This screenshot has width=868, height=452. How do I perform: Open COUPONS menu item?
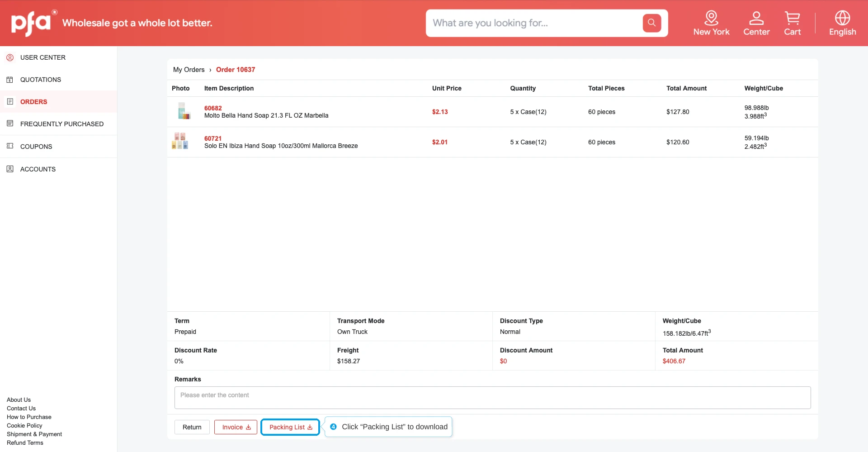point(36,147)
